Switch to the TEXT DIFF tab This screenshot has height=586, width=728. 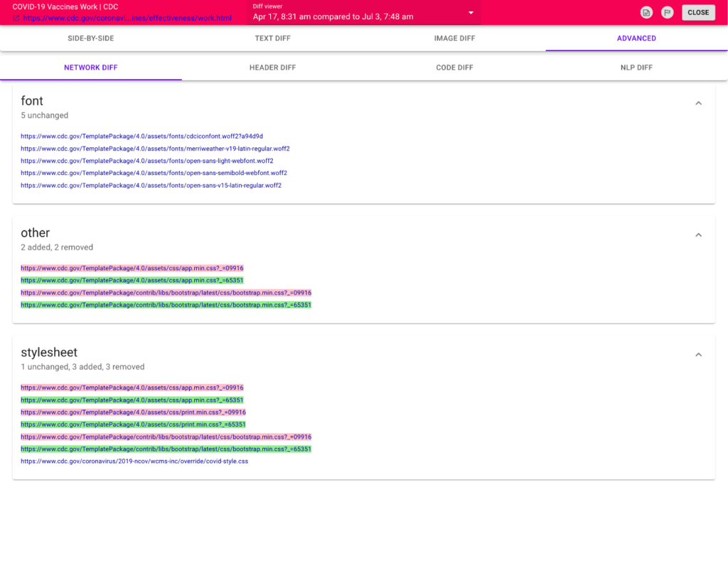[272, 38]
